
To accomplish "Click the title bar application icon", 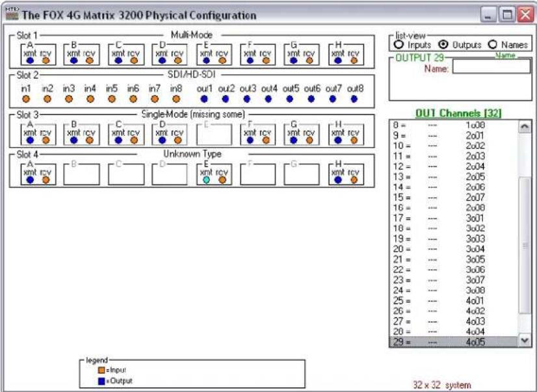I will [12, 14].
